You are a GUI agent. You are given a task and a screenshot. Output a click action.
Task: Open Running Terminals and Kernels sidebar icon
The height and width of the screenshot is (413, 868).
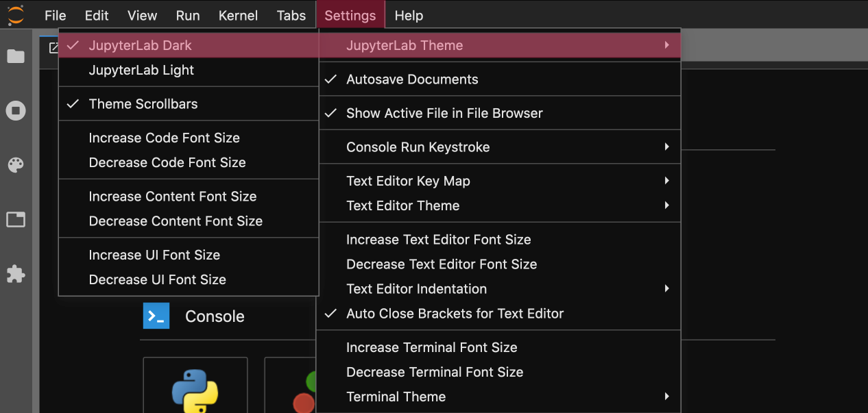(16, 111)
